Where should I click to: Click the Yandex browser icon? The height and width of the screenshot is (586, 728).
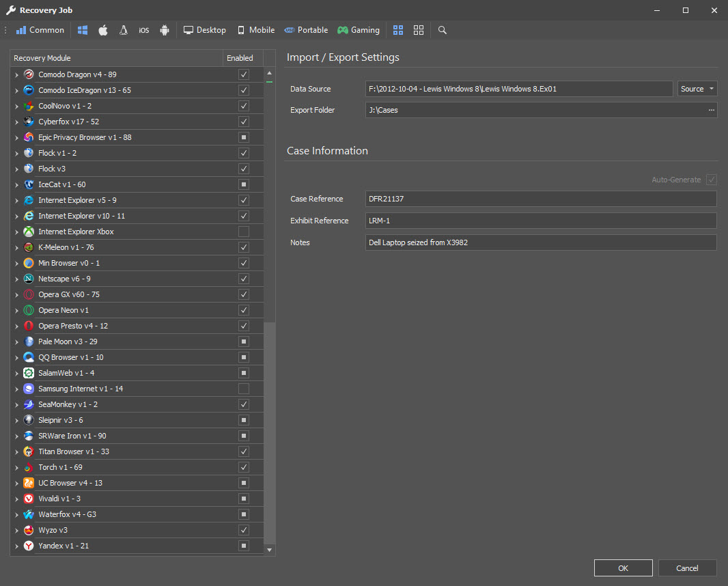tap(29, 546)
